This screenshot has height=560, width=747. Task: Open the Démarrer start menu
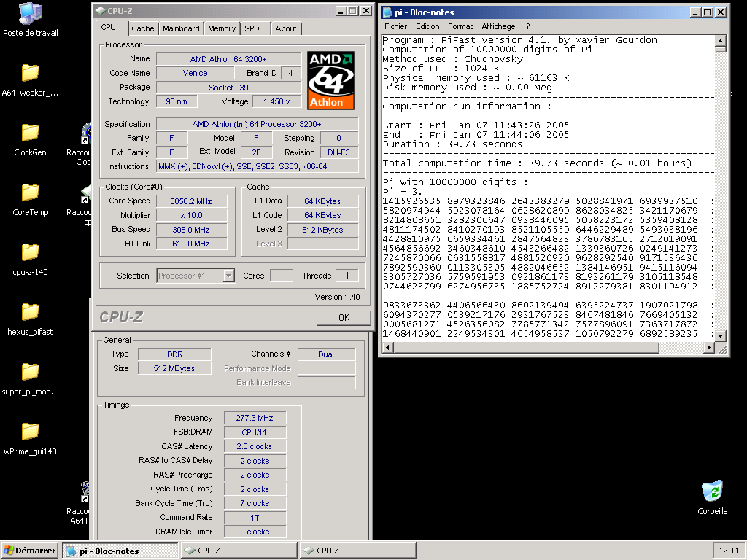[29, 551]
